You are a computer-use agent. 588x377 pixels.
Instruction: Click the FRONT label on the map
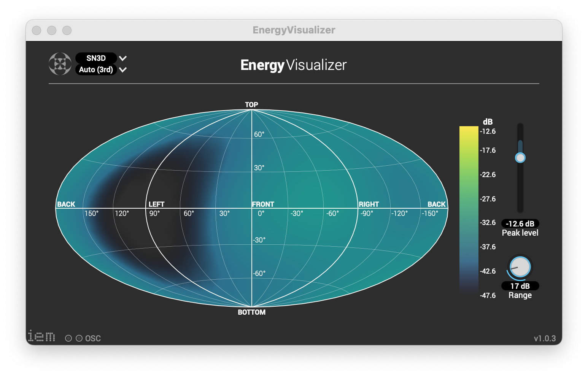263,204
